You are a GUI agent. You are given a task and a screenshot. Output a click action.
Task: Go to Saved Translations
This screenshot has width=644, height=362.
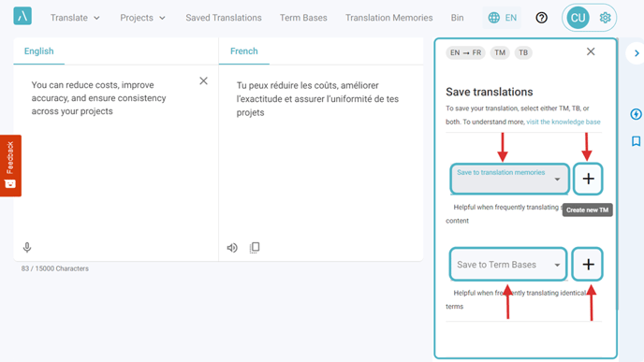pos(224,18)
